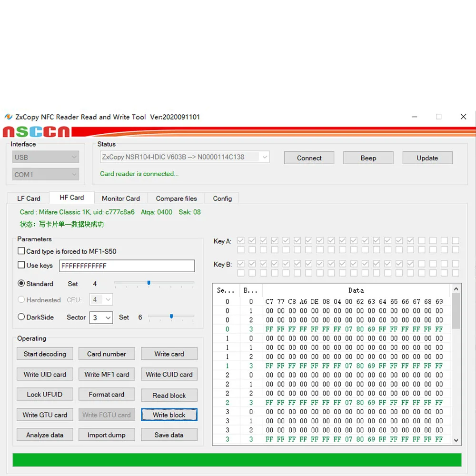
Task: Select the HF Card tab
Action: (x=72, y=198)
